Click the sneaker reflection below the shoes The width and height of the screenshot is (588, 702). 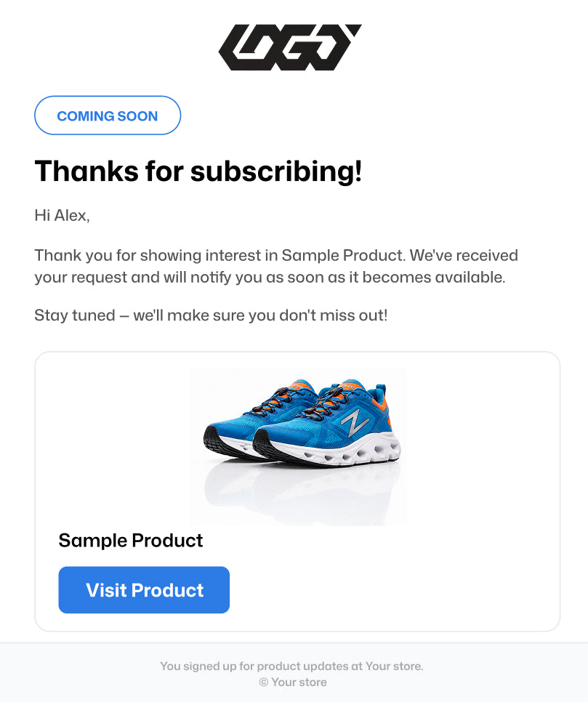tap(299, 491)
